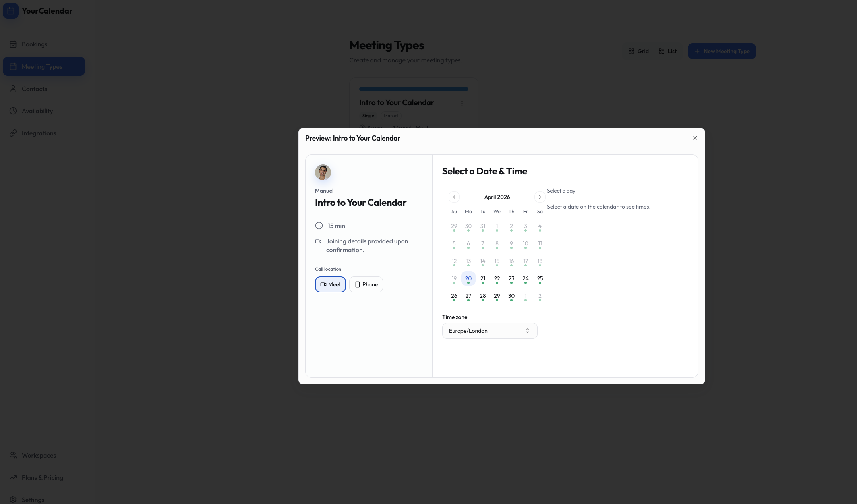This screenshot has height=504, width=857.
Task: Click the April 2026 month label
Action: (497, 197)
